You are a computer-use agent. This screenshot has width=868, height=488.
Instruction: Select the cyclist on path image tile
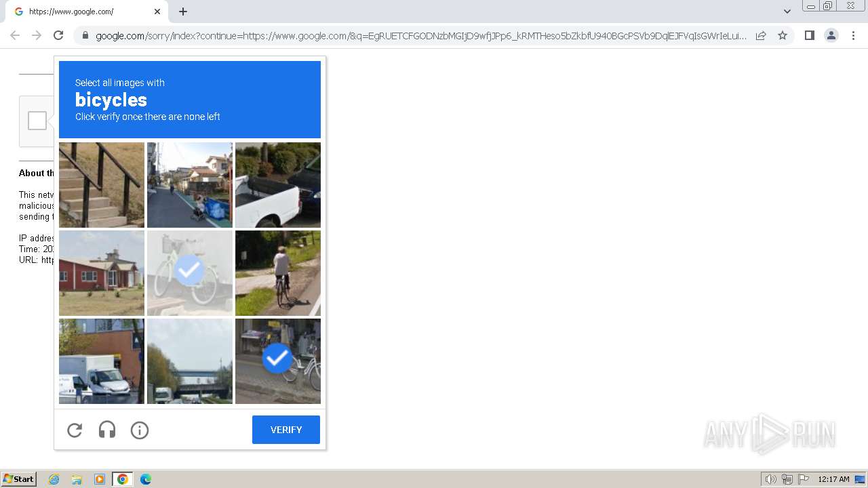(x=278, y=273)
